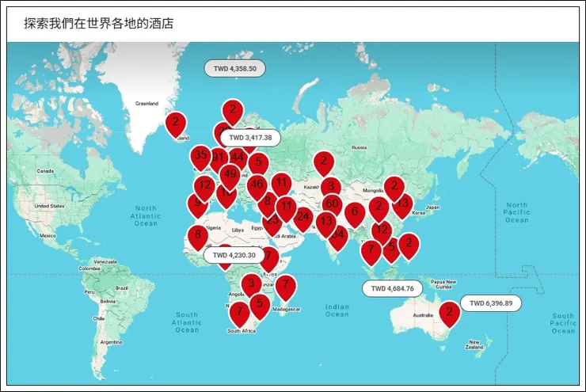Click the TWD 4,358.50 price bubble

point(235,69)
